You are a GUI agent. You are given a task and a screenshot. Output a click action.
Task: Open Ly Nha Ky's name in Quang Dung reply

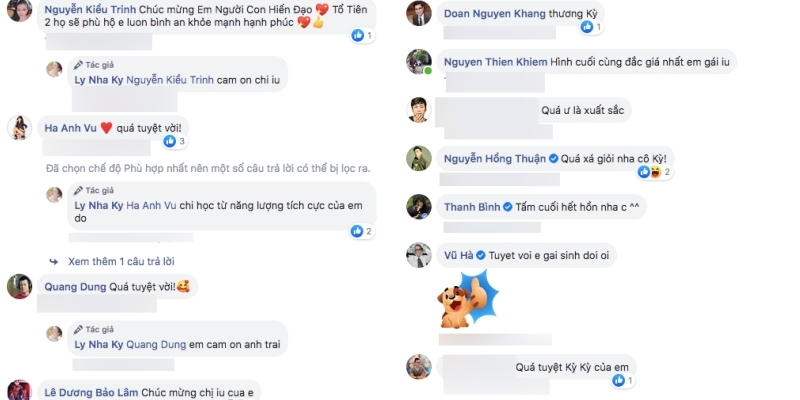99,344
